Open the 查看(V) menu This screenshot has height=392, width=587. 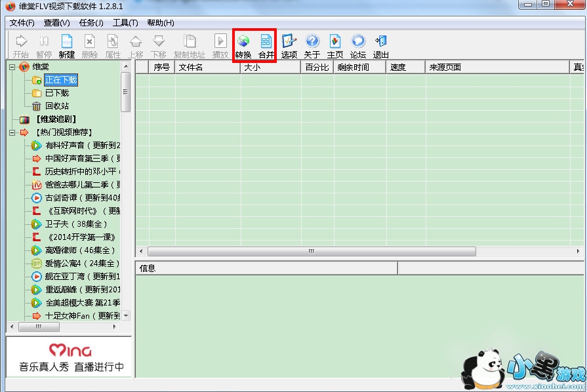coord(57,23)
